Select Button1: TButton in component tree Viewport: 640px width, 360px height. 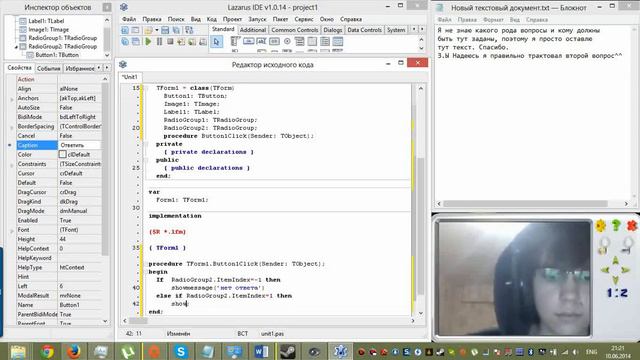pos(57,55)
